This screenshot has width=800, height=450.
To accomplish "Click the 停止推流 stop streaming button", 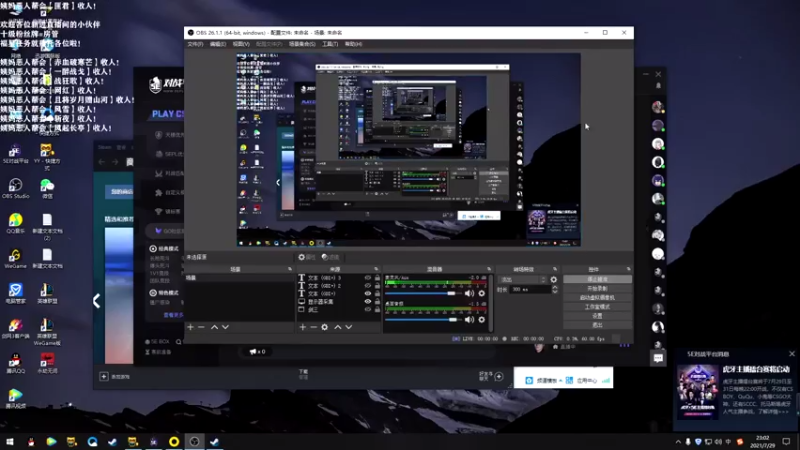I will coord(597,280).
